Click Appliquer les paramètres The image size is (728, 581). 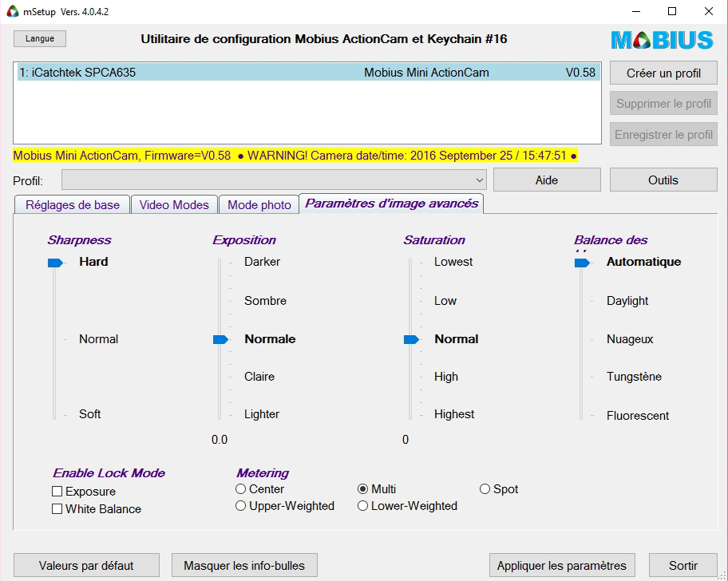(x=562, y=565)
